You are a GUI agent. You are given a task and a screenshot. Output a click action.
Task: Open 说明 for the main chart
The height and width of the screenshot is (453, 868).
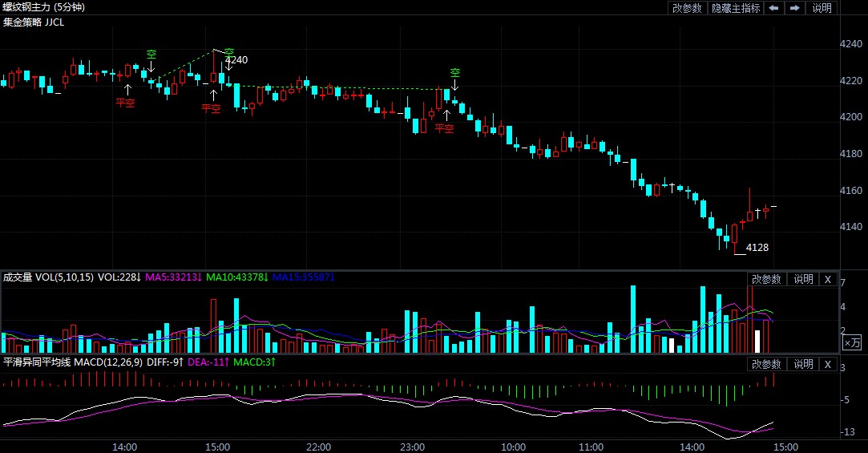click(822, 8)
